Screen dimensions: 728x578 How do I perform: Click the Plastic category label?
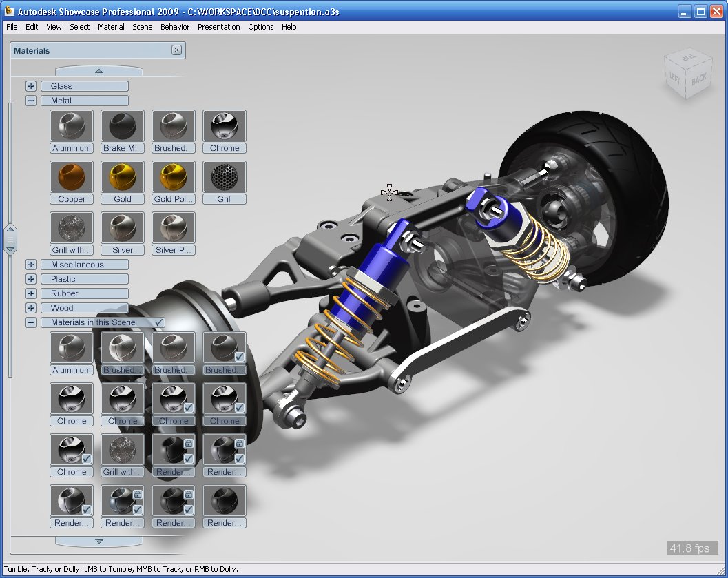click(85, 279)
